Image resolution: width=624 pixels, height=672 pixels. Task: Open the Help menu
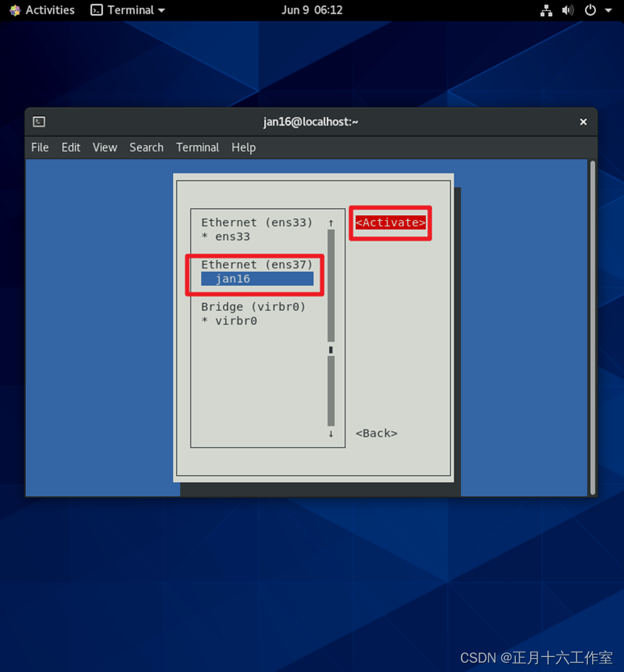244,147
